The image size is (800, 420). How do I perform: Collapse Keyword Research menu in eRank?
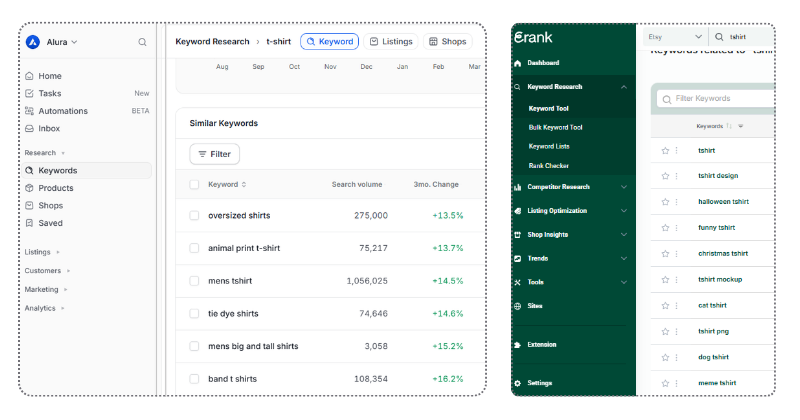624,87
